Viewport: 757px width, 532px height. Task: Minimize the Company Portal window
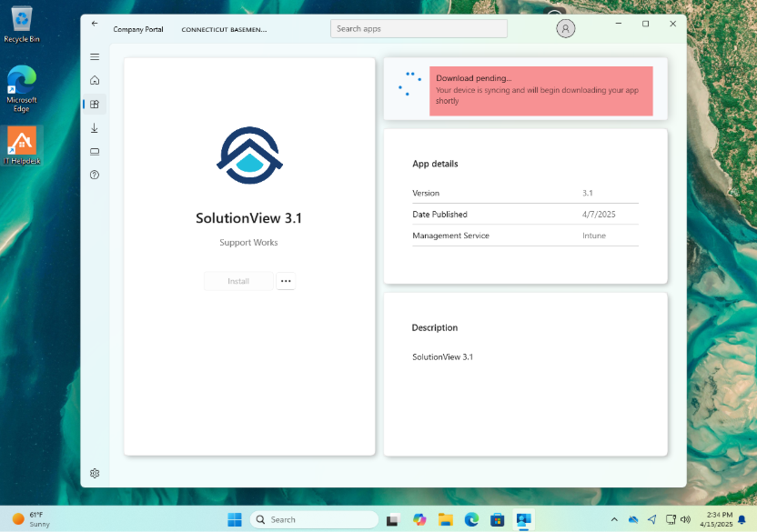coord(619,23)
